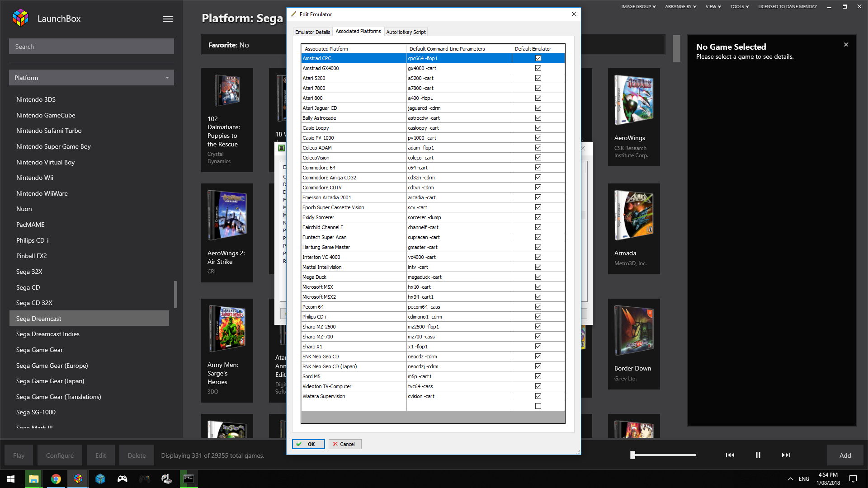The image size is (868, 488).
Task: Click the Delete button
Action: point(137,455)
